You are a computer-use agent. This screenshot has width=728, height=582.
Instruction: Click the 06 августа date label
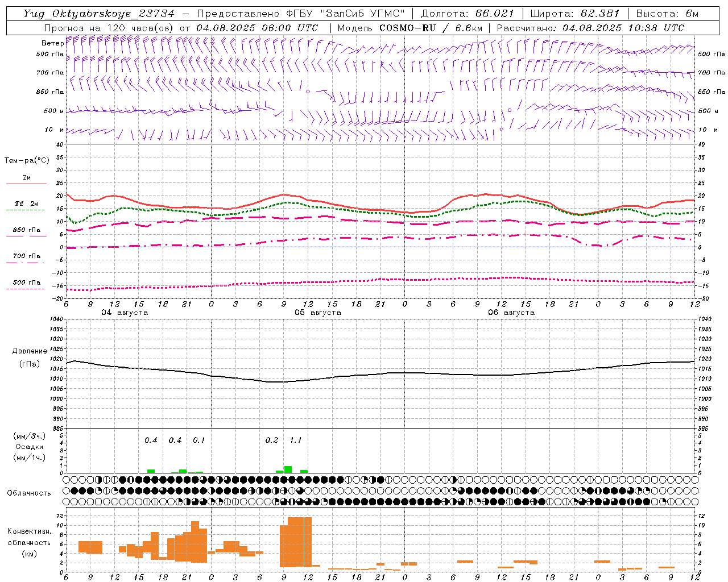coord(511,313)
